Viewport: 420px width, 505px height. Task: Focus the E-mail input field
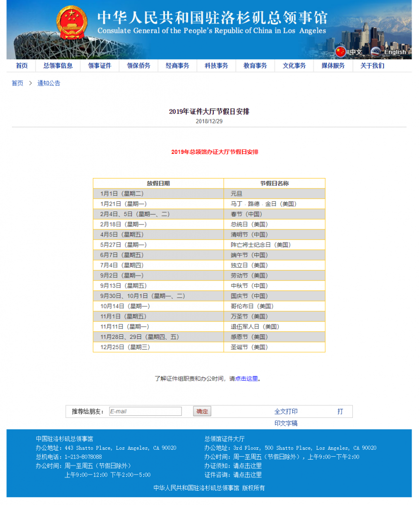[x=145, y=411]
